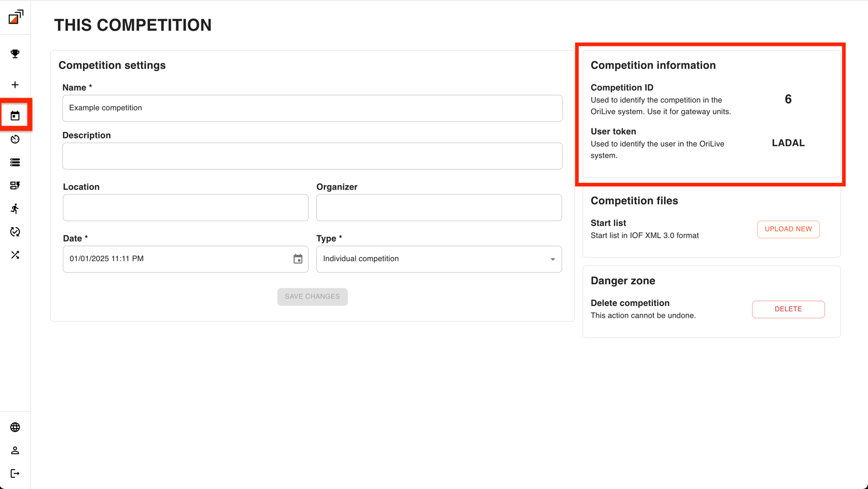Screen dimensions: 868x489
Task: Click the Delete competition label
Action: pos(630,303)
